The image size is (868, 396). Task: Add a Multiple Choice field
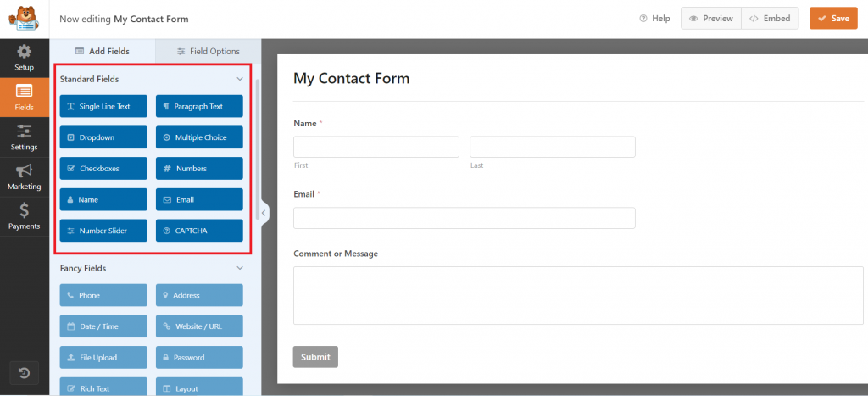point(199,137)
